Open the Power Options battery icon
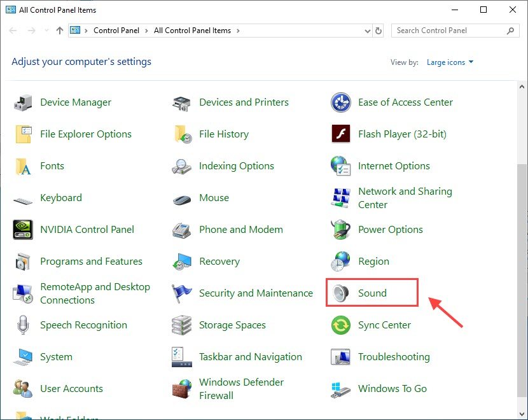This screenshot has height=420, width=528. [x=341, y=229]
